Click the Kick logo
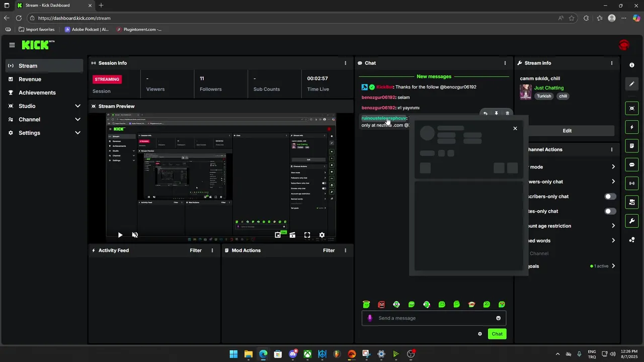Screen dimensions: 644x362 pyautogui.click(x=38, y=45)
